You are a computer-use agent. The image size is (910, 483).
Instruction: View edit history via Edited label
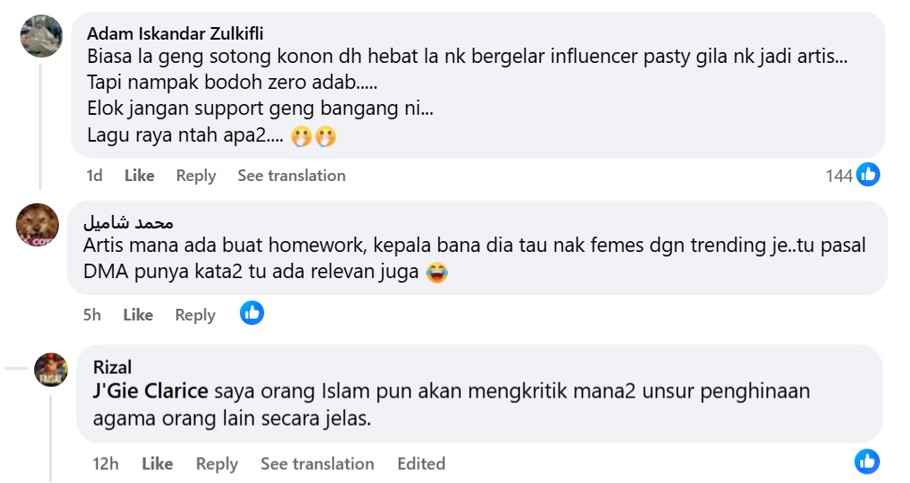tap(420, 463)
